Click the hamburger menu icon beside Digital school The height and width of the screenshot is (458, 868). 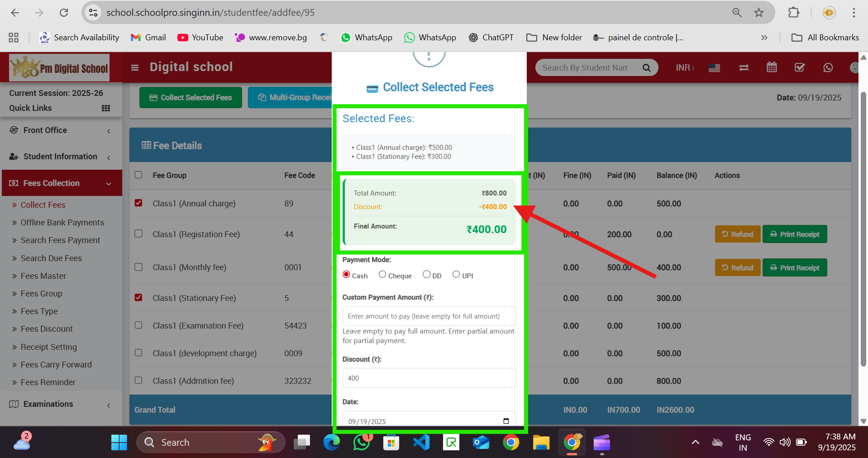(134, 67)
